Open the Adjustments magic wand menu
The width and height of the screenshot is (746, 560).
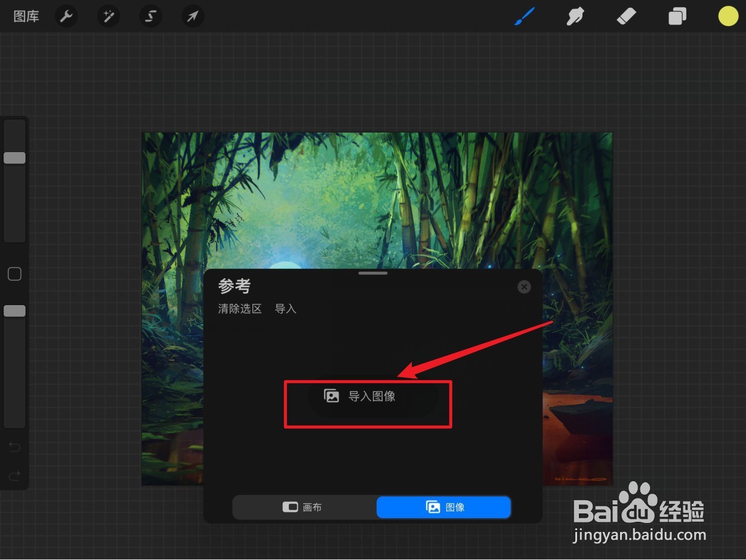click(x=109, y=17)
